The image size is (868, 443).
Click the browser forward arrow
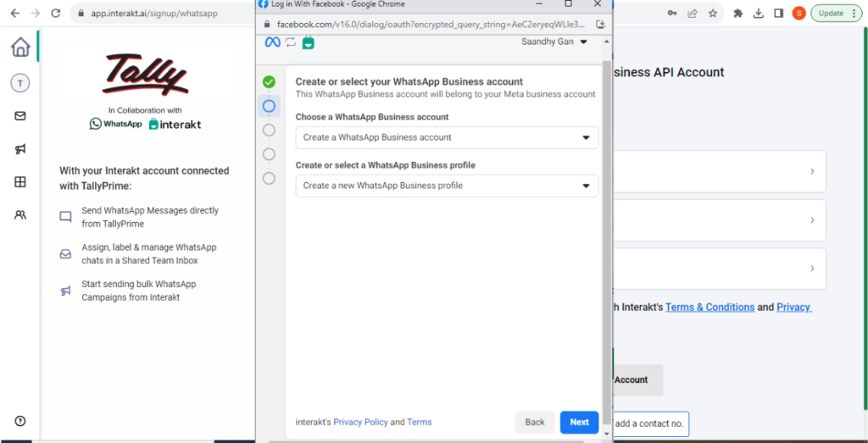point(36,14)
